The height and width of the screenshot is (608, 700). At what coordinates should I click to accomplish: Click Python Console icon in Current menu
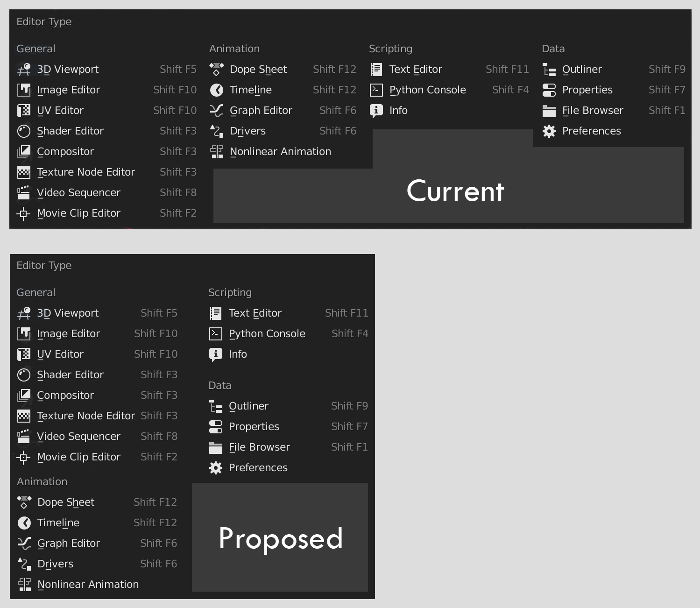[x=376, y=90]
